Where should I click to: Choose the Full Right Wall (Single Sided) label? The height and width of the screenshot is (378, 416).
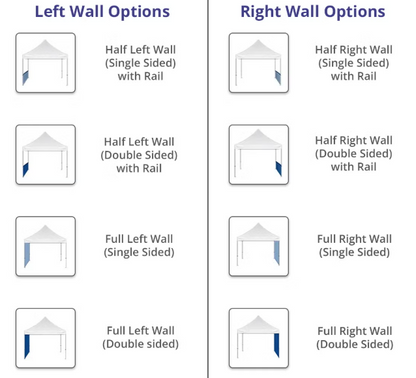(354, 246)
